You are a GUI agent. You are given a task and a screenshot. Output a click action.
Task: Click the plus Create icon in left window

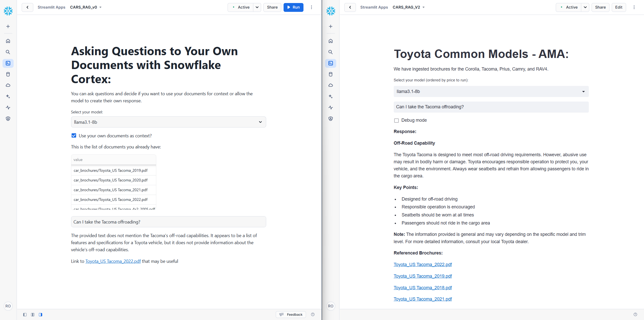[x=8, y=26]
